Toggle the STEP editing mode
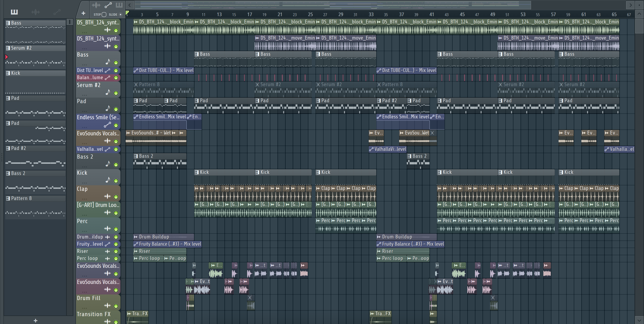The height and width of the screenshot is (324, 644). (104, 15)
